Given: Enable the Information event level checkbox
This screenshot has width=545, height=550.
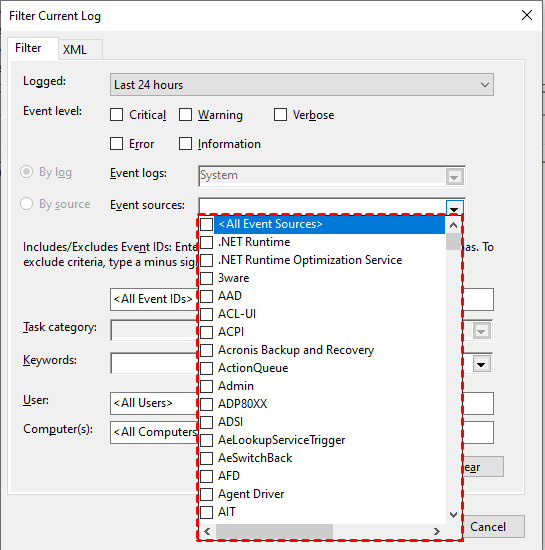Looking at the screenshot, I should point(186,144).
